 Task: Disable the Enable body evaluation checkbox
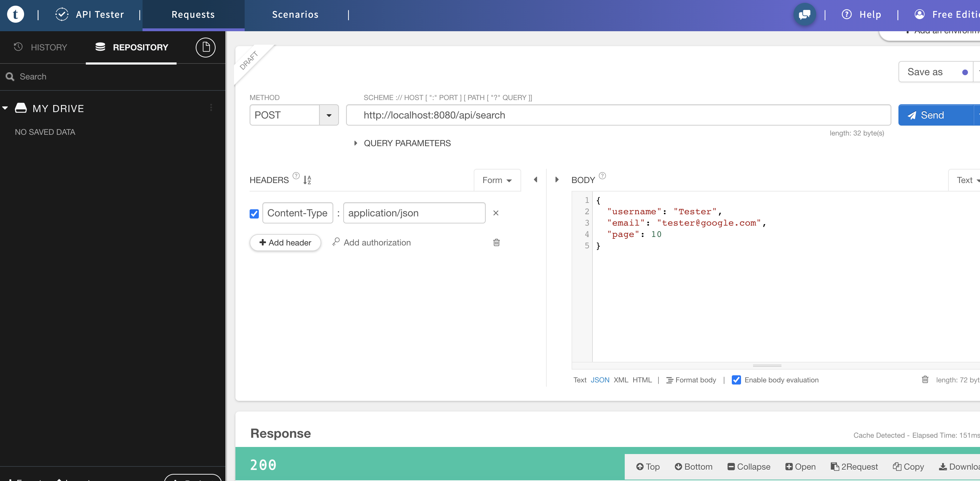736,380
